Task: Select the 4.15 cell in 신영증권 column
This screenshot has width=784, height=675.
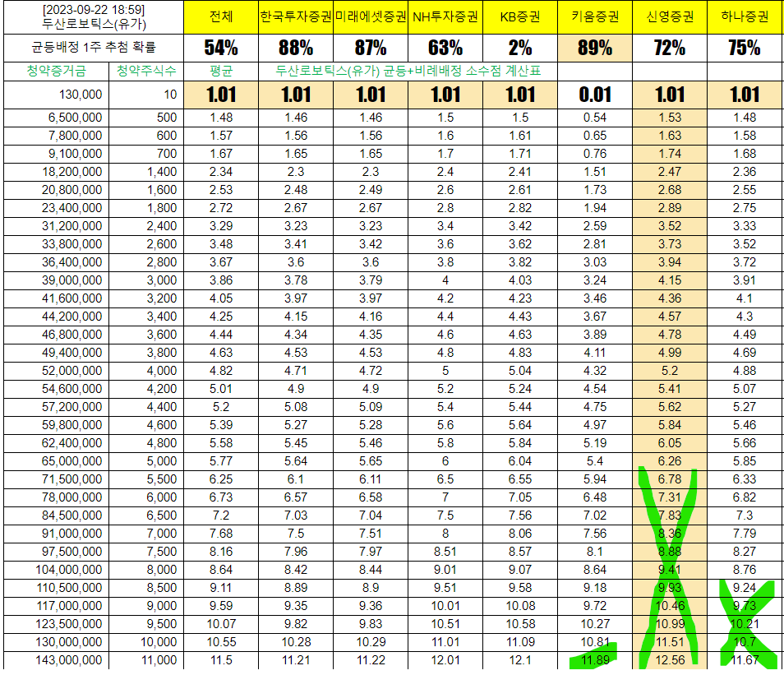Action: coord(670,280)
